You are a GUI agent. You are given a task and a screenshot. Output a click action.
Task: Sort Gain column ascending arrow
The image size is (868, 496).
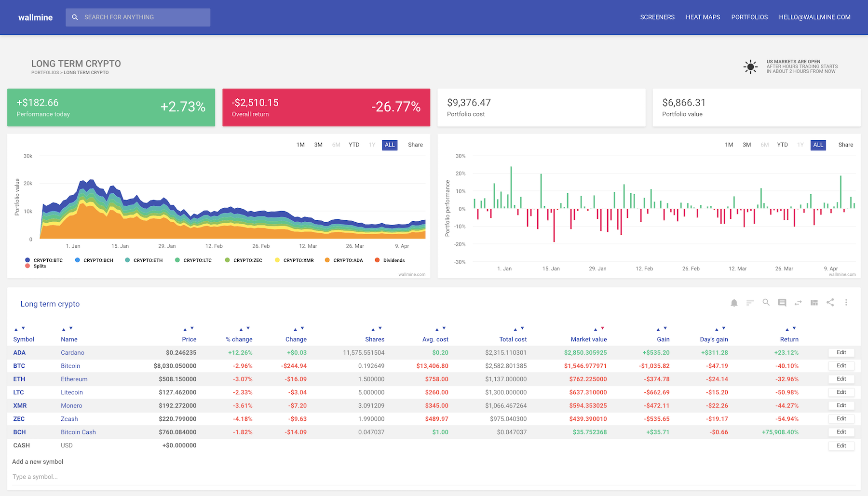tap(658, 329)
